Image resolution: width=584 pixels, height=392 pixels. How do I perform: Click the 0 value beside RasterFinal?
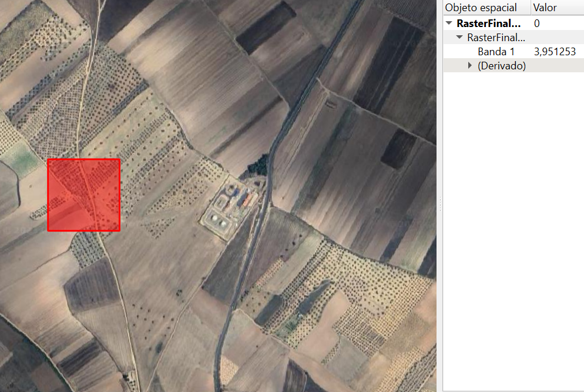point(537,24)
